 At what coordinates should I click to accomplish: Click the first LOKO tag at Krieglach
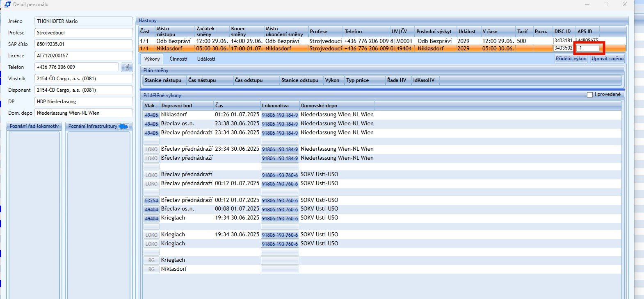[151, 235]
